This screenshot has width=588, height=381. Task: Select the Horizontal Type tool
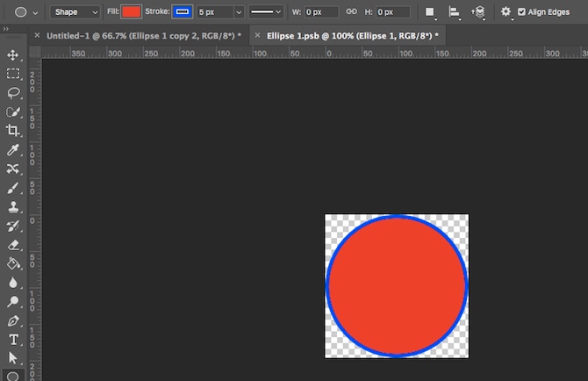click(13, 340)
